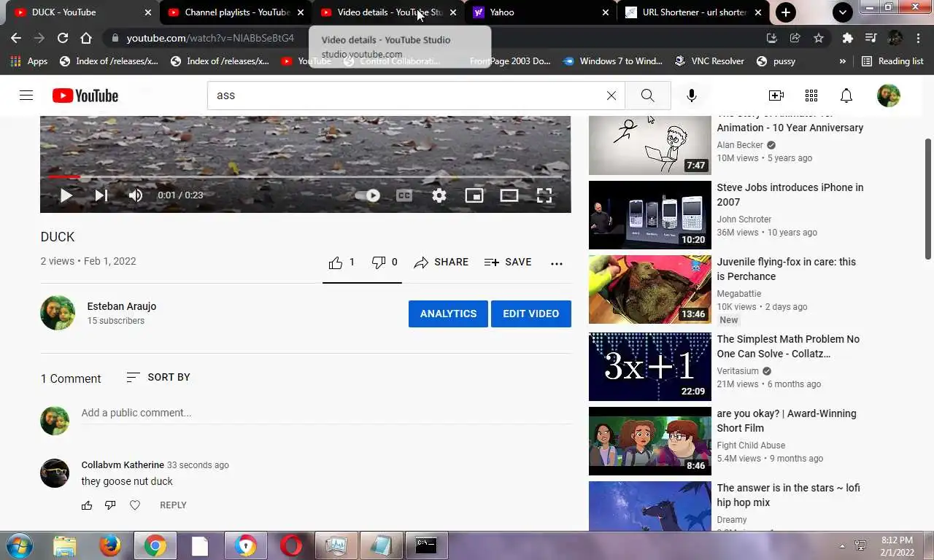This screenshot has height=560, width=934.
Task: Reply to the goose nut duck comment
Action: click(173, 505)
